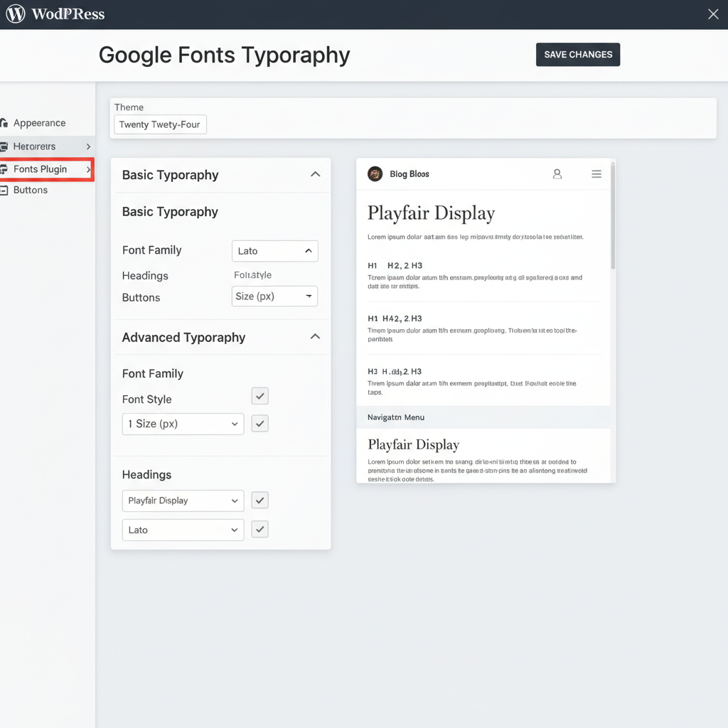Uncheck the Playfair Display headings checkbox
The height and width of the screenshot is (728, 728).
pos(259,500)
